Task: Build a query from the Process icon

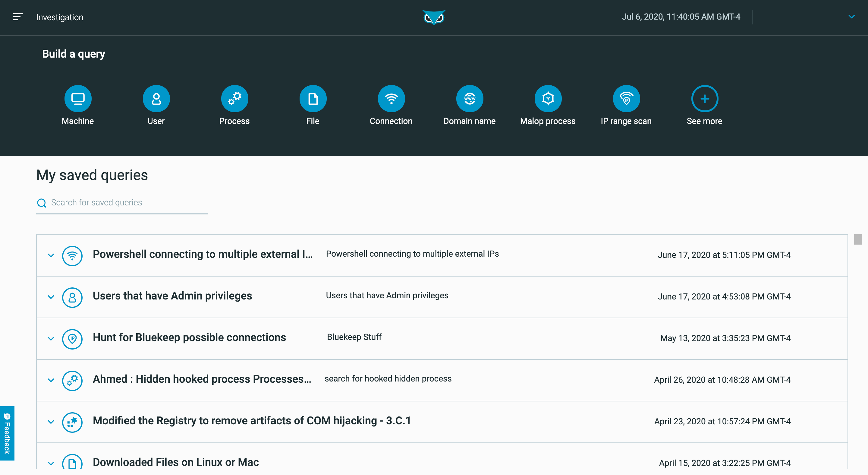Action: click(234, 98)
